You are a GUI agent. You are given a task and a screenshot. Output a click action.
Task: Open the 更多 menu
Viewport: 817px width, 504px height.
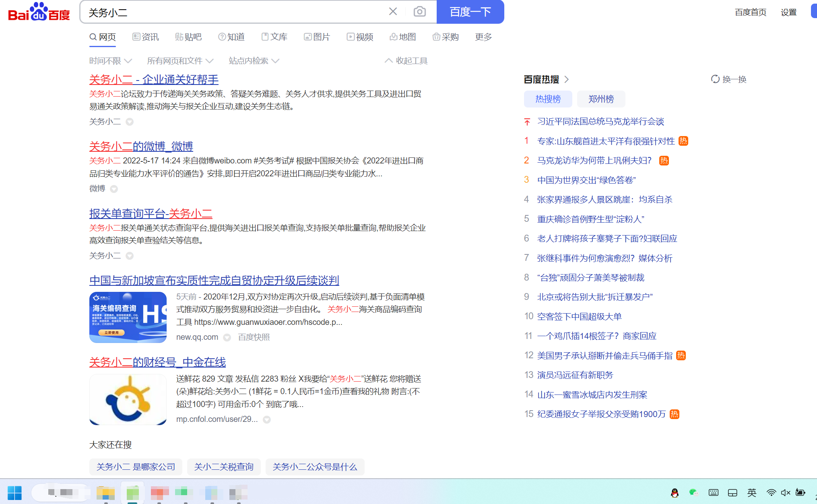pos(483,37)
